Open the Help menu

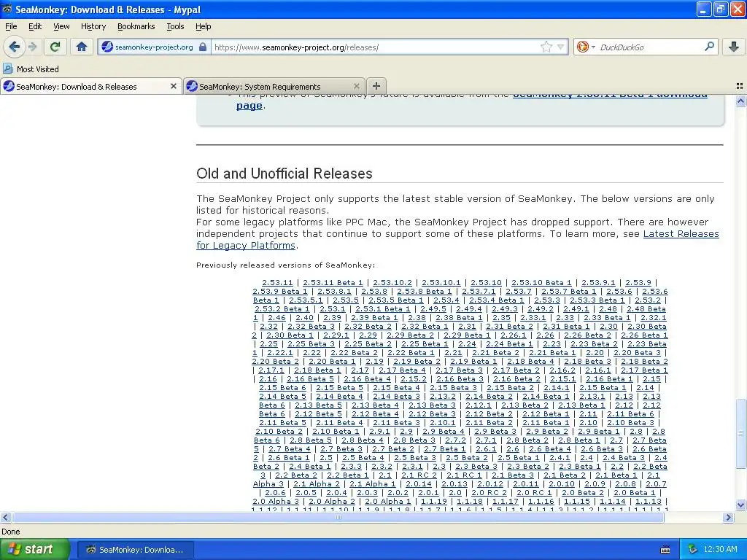click(204, 27)
